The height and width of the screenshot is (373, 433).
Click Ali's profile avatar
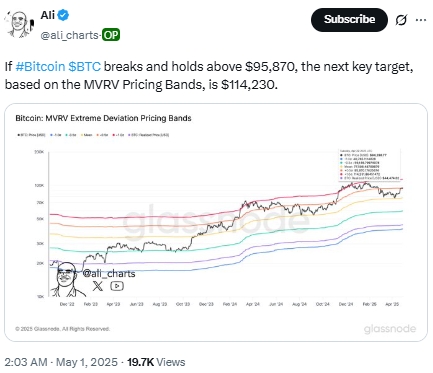click(20, 24)
